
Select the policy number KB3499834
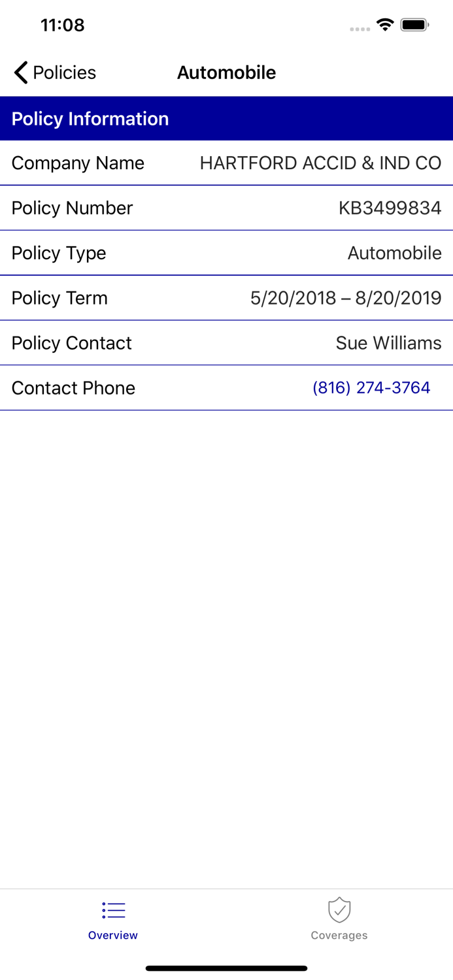(390, 208)
